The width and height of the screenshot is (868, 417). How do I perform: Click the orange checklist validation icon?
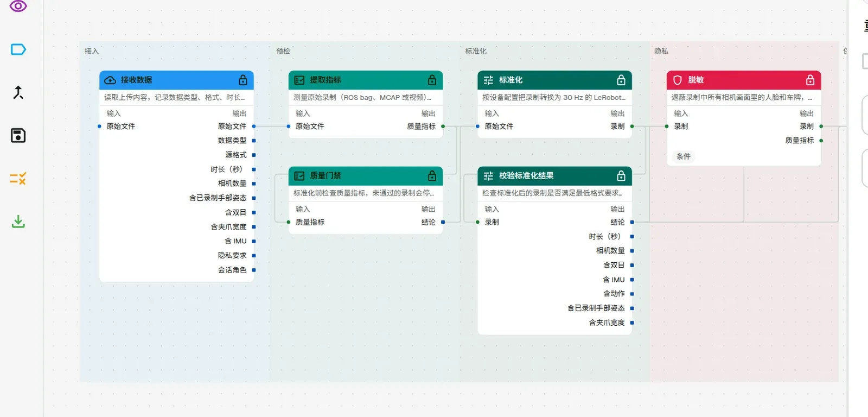coord(18,178)
